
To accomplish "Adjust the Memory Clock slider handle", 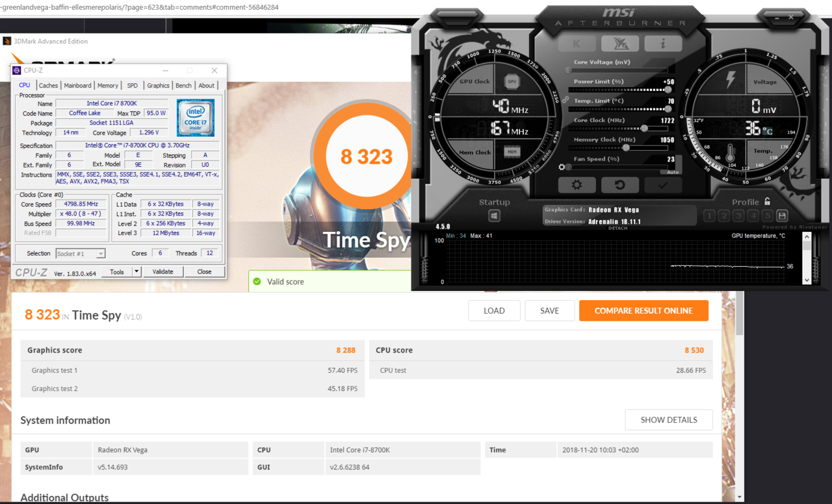I will pos(627,148).
